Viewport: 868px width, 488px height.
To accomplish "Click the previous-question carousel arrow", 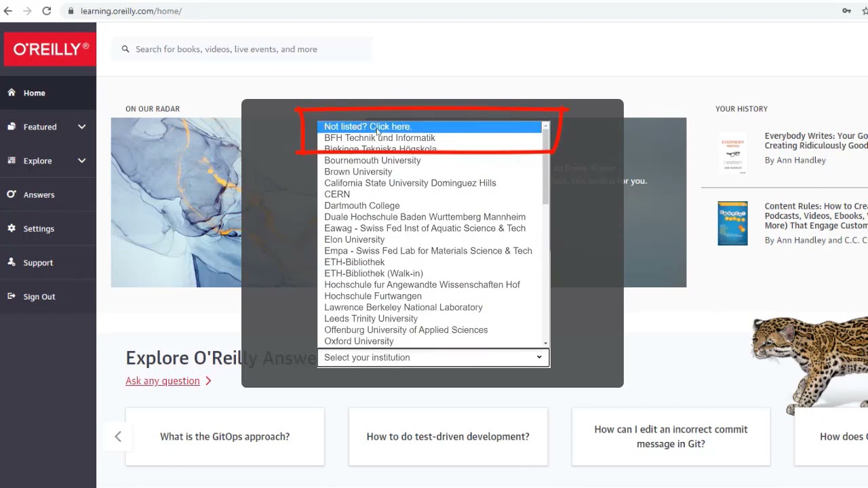I will (118, 436).
